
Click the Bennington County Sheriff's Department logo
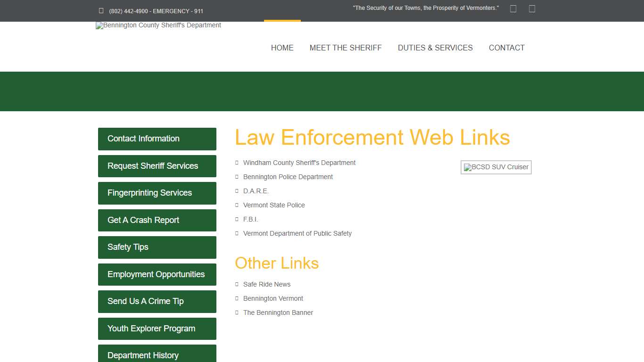point(158,25)
